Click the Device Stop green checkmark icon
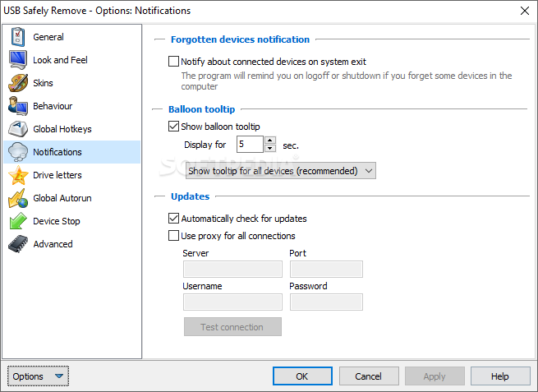This screenshot has width=538, height=392. tap(18, 221)
